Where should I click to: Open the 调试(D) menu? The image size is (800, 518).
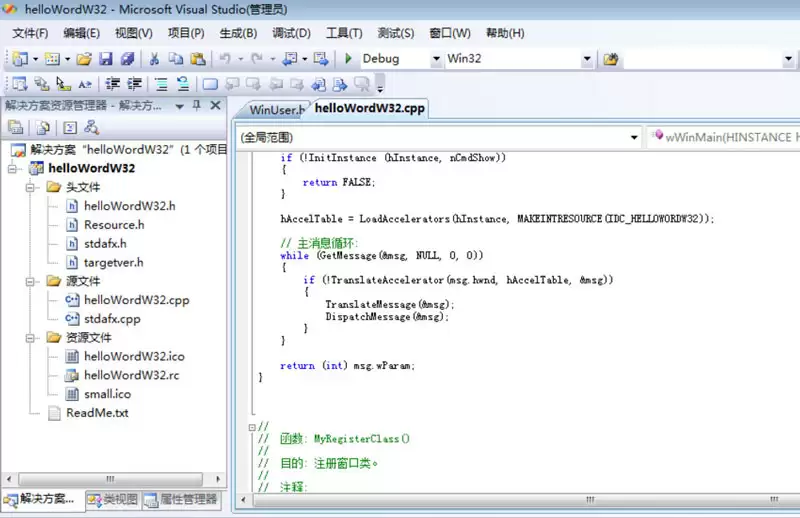pos(291,33)
